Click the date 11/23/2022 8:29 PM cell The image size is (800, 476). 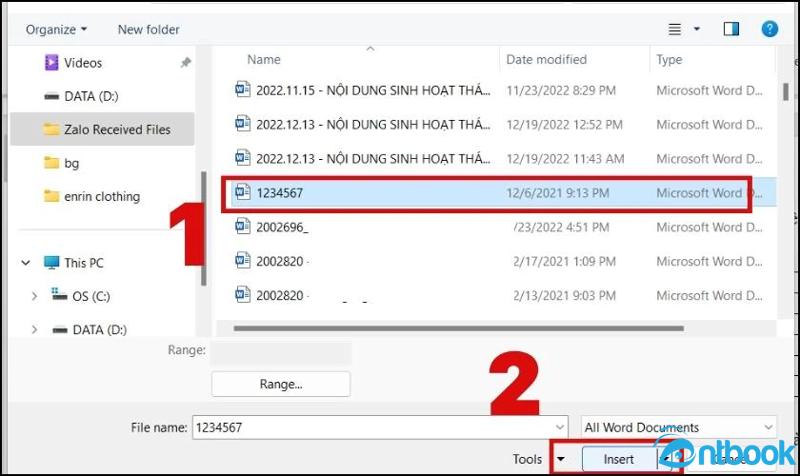561,90
